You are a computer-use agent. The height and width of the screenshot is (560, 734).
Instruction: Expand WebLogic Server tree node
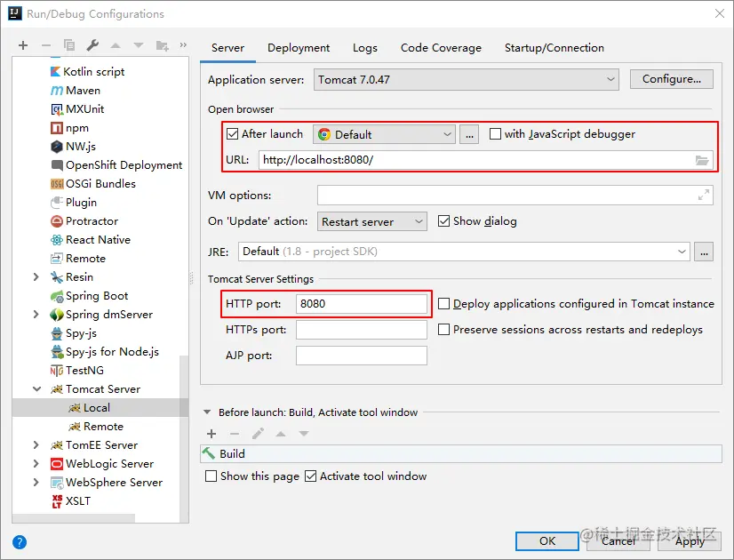[x=36, y=464]
